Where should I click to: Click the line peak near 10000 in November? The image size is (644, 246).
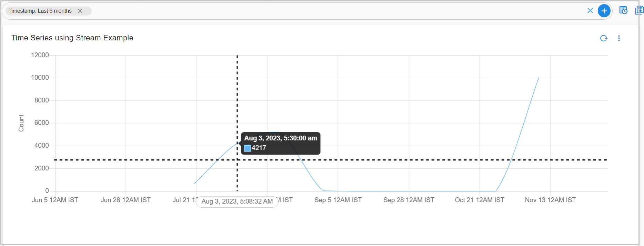(x=539, y=78)
